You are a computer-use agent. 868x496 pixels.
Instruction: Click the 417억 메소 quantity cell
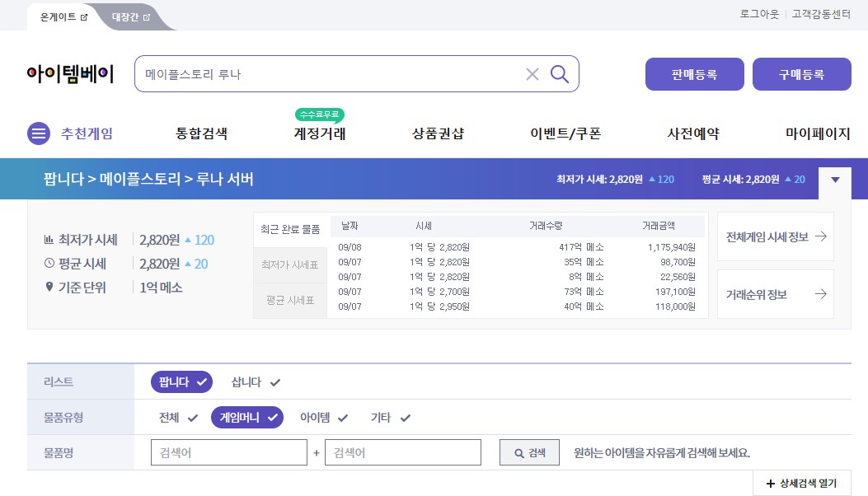(x=581, y=247)
